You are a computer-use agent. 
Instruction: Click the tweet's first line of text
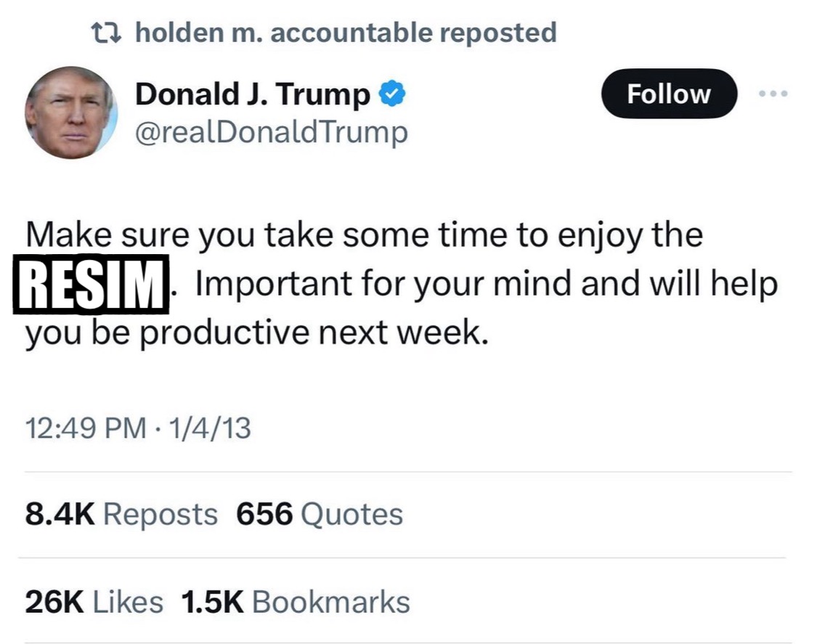(365, 236)
